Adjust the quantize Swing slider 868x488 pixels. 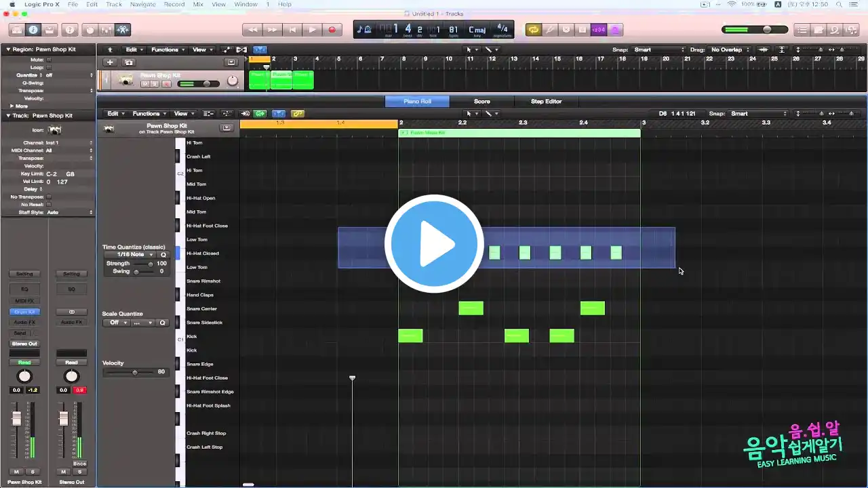click(143, 271)
